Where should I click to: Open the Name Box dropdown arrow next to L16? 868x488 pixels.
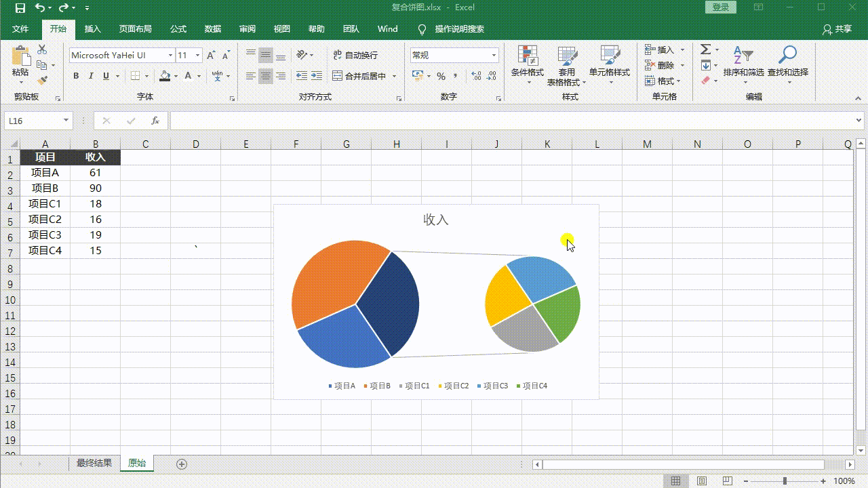click(66, 121)
